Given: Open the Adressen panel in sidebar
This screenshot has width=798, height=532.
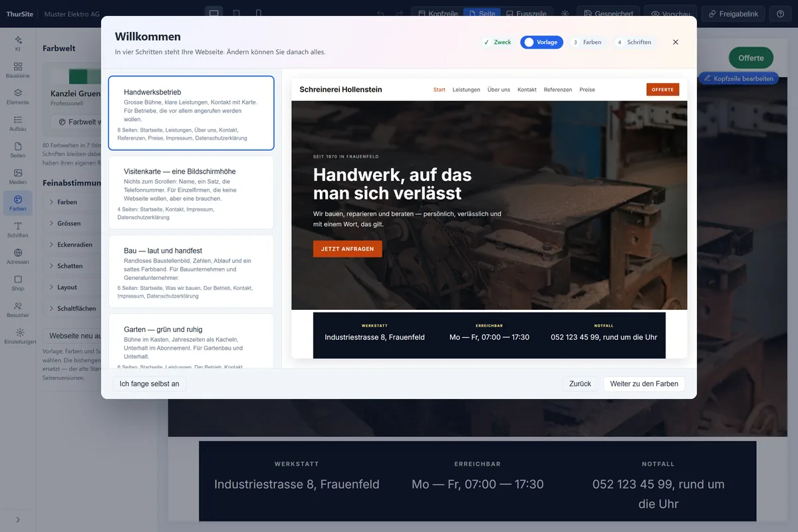Looking at the screenshot, I should point(18,257).
